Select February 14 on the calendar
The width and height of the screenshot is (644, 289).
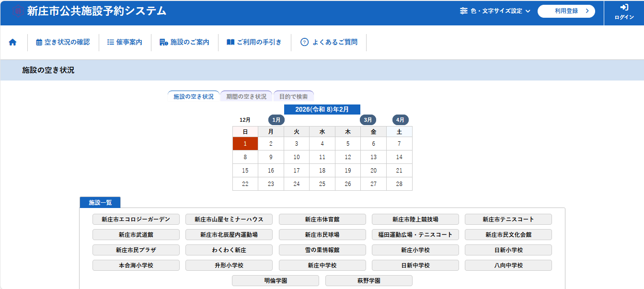(x=399, y=157)
